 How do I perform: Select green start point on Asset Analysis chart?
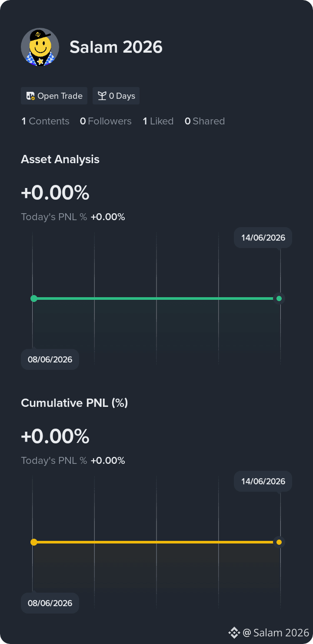(34, 299)
